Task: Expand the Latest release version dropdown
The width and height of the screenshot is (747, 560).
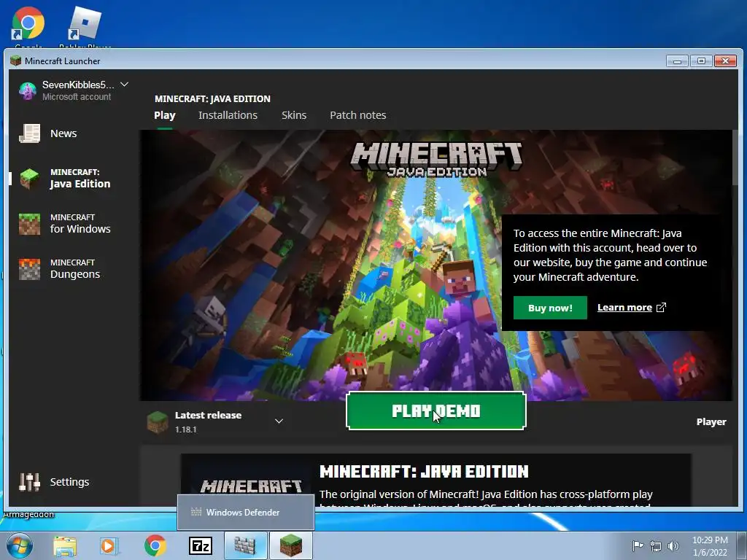Action: (279, 421)
